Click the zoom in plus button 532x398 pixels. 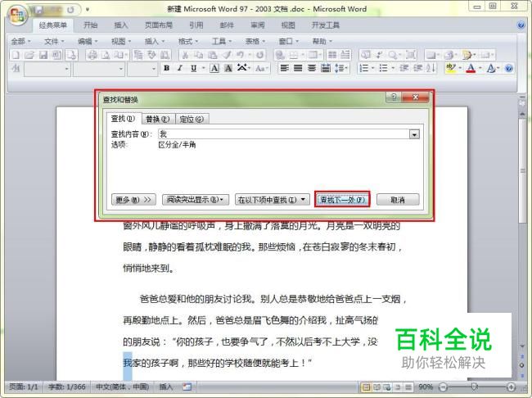pyautogui.click(x=511, y=387)
